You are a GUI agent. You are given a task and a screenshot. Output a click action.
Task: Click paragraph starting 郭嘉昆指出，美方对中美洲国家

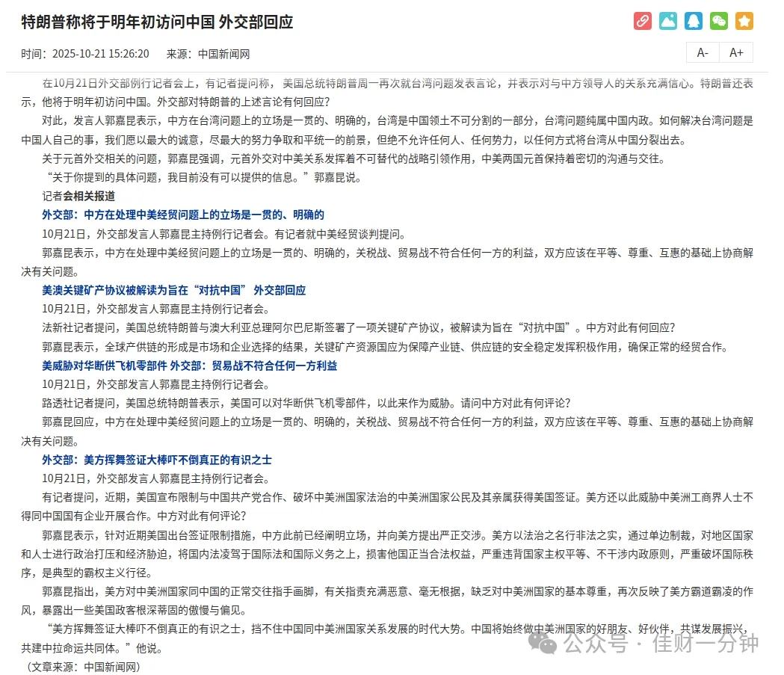tap(387, 601)
